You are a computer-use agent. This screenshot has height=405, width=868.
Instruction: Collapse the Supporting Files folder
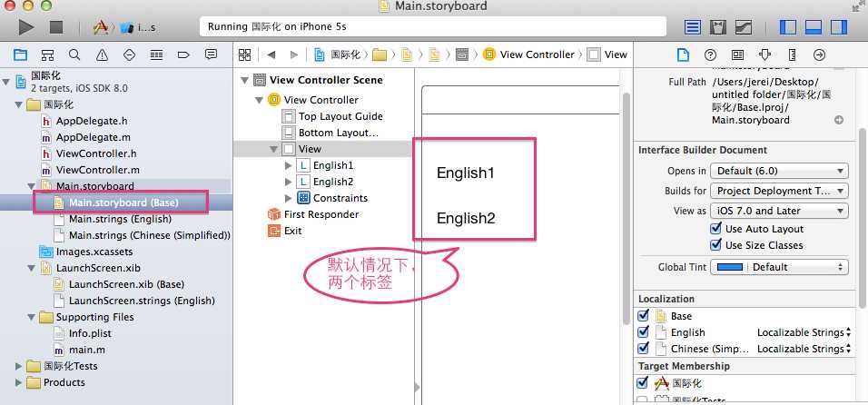[x=32, y=317]
